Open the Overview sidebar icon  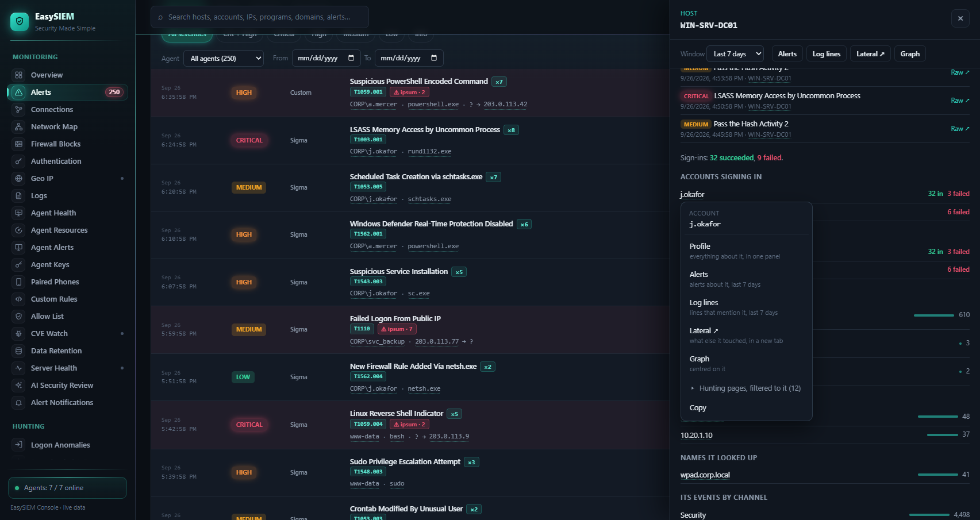[x=19, y=75]
